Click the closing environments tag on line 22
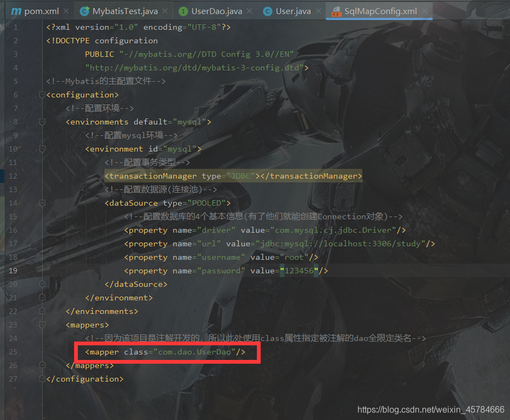Image resolution: width=510 pixels, height=420 pixels. pyautogui.click(x=102, y=311)
